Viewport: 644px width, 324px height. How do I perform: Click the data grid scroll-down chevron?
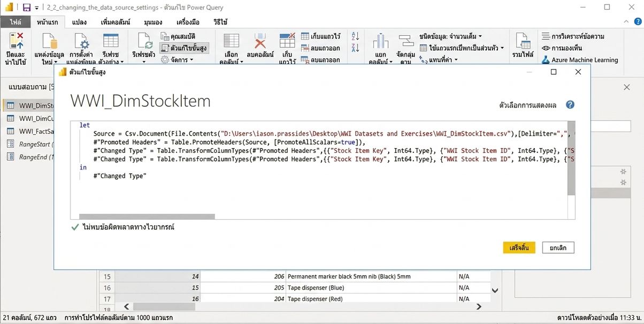click(x=495, y=290)
